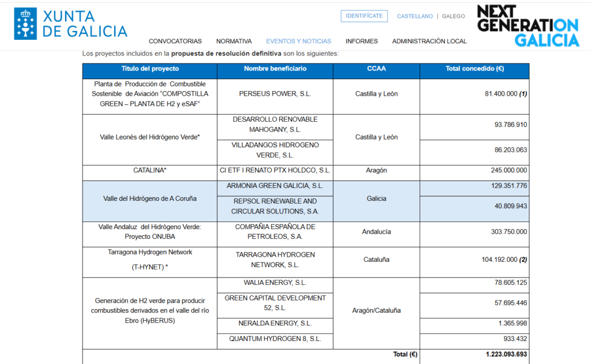Image resolution: width=591 pixels, height=364 pixels.
Task: Select the 'Cataluña' CCAA cell
Action: [376, 262]
